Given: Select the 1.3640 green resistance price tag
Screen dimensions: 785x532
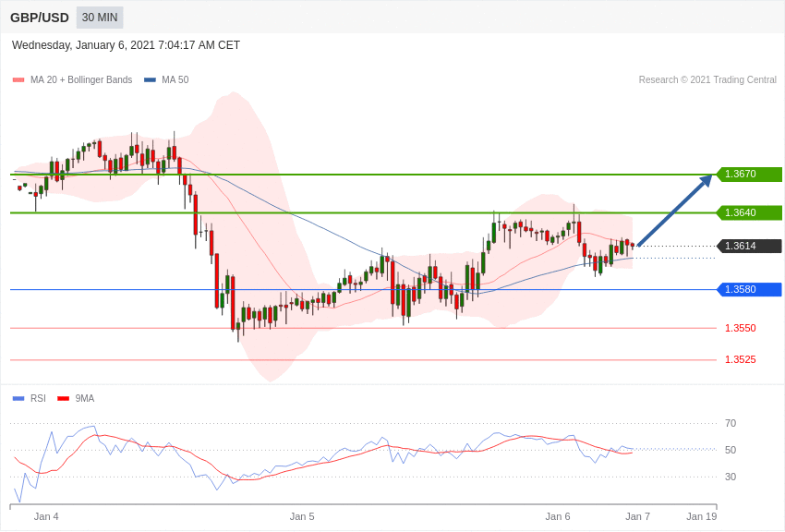Looking at the screenshot, I should click(750, 212).
